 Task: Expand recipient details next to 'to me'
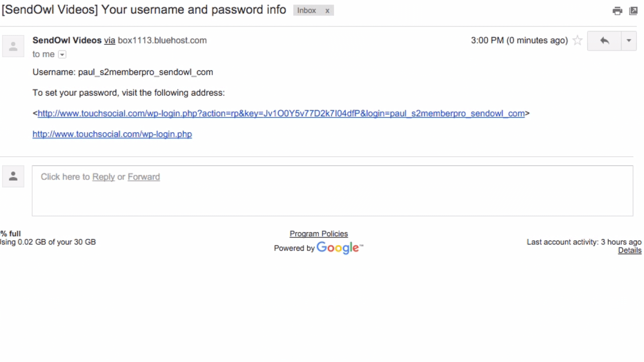click(62, 55)
